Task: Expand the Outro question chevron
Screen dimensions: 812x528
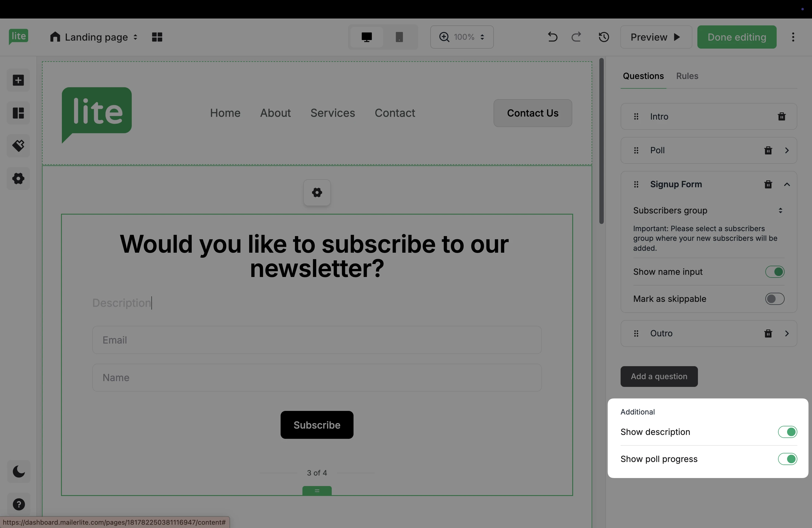Action: point(787,333)
